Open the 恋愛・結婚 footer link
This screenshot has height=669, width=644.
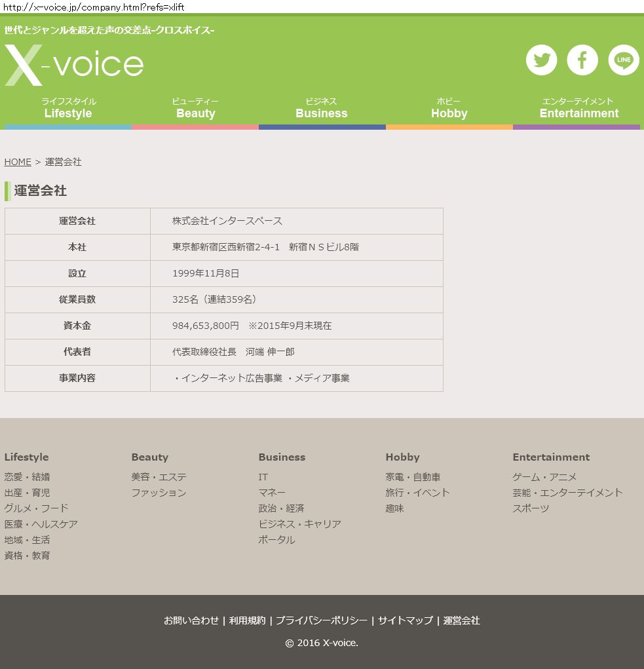[27, 477]
